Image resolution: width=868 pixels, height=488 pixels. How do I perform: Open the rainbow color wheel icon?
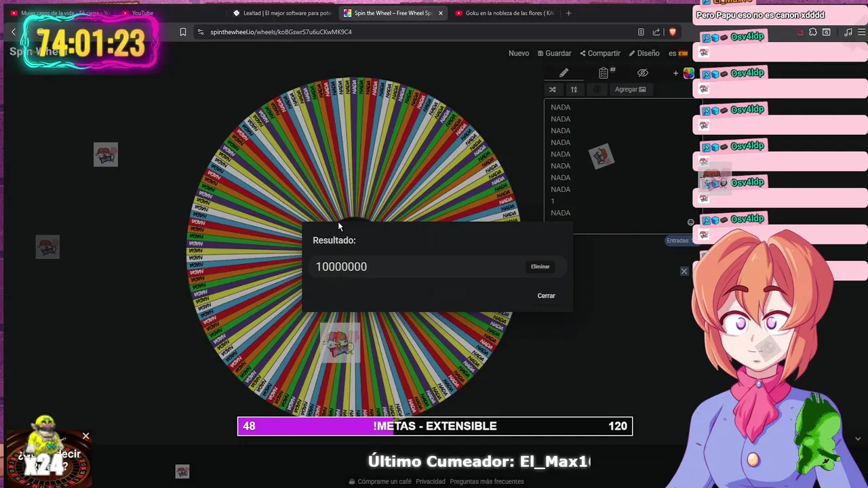pyautogui.click(x=689, y=73)
